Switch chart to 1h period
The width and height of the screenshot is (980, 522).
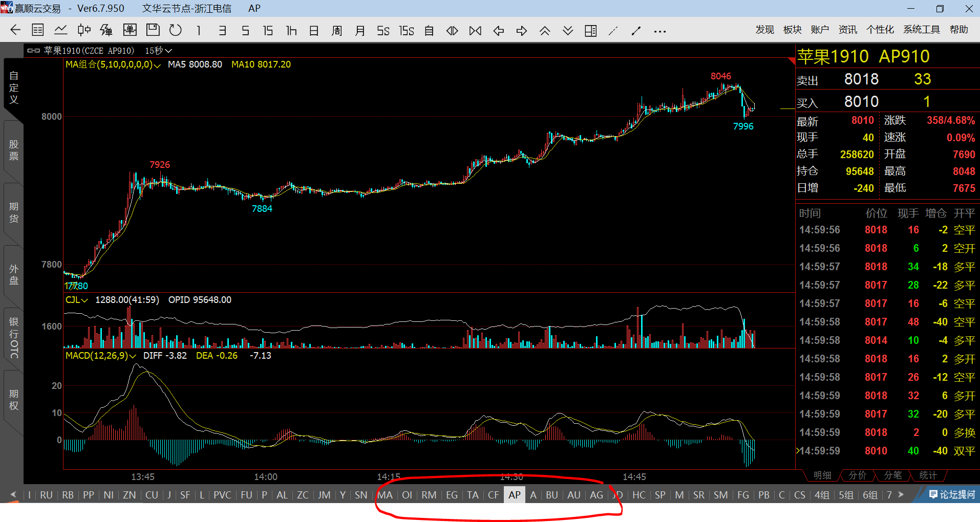(291, 31)
